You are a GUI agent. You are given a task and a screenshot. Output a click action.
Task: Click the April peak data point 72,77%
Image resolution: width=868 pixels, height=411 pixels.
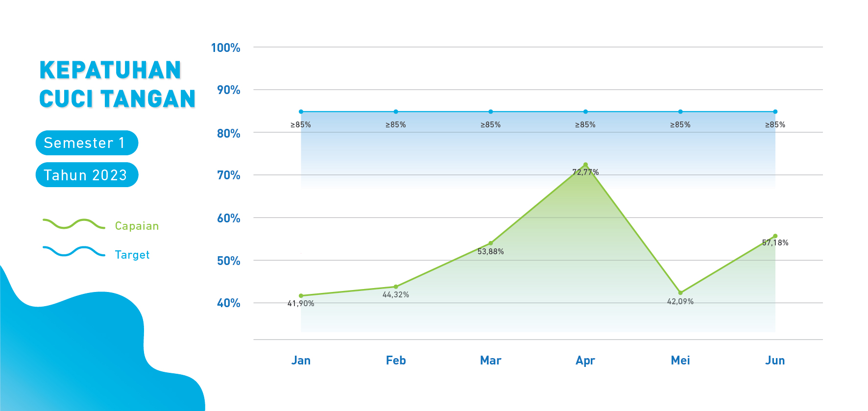585,165
